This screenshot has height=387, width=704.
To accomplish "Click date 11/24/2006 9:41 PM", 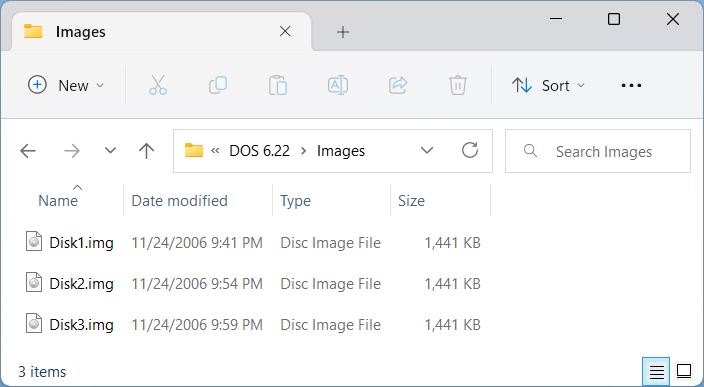I will tap(197, 243).
